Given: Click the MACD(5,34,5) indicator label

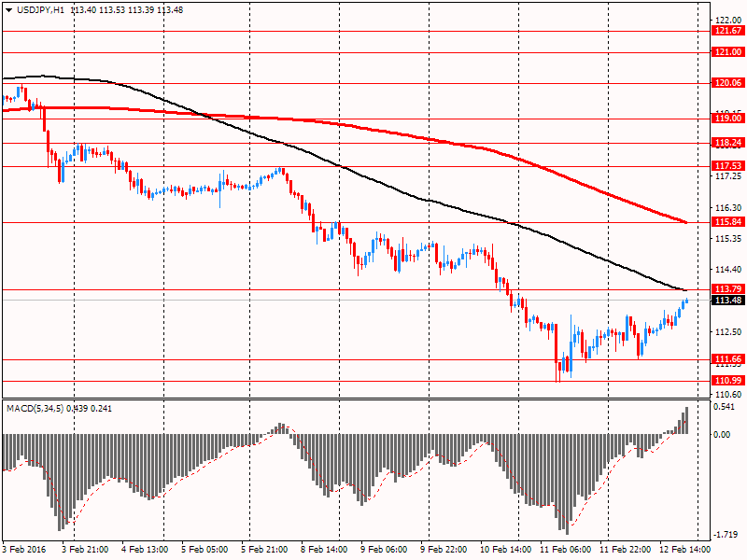Looking at the screenshot, I should click(x=35, y=409).
